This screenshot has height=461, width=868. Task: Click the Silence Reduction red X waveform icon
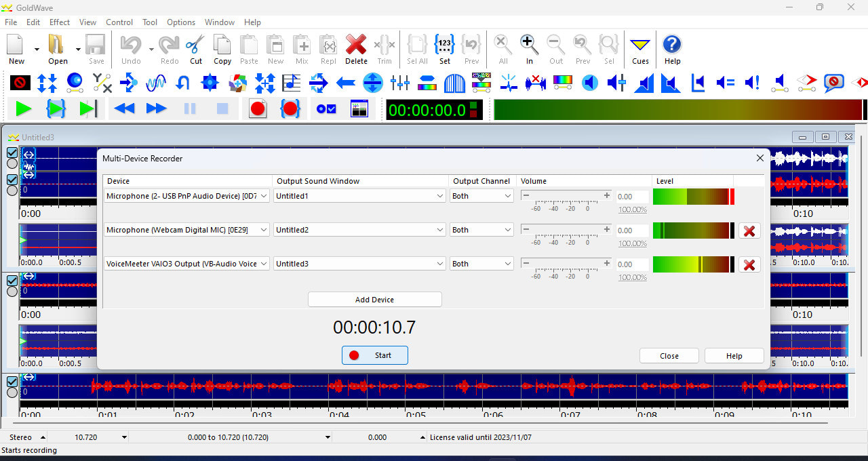point(536,83)
